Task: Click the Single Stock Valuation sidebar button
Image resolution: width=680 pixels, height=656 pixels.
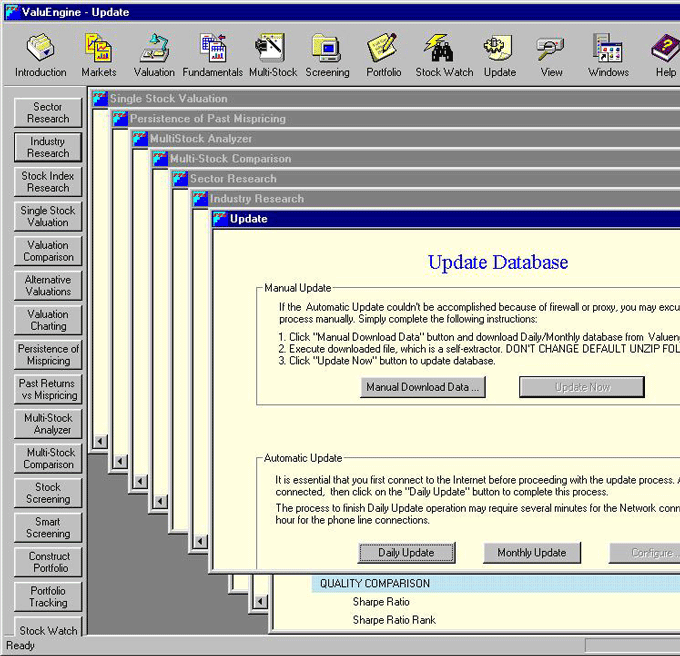Action: [x=48, y=216]
